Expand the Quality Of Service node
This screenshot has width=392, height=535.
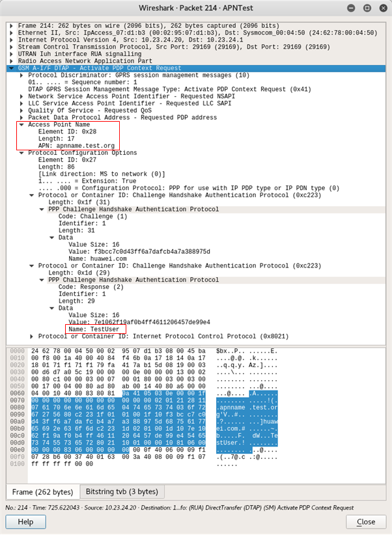point(22,110)
